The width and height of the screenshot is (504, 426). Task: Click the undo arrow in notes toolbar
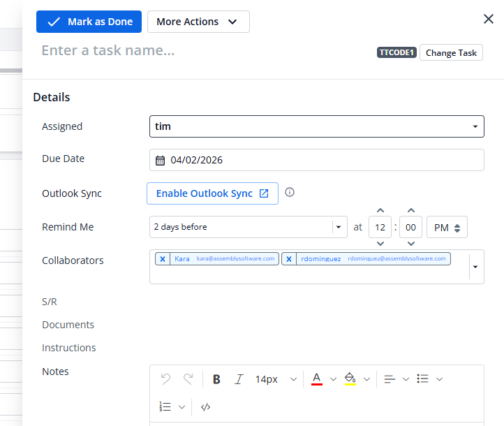(x=165, y=379)
